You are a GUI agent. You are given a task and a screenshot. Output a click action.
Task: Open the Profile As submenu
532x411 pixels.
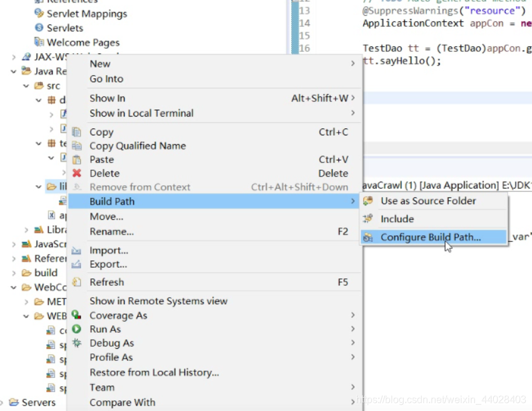coord(215,357)
